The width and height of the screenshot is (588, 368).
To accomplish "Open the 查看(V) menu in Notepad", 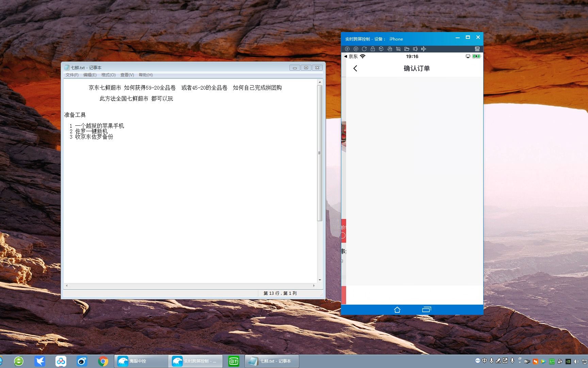I will click(x=127, y=75).
